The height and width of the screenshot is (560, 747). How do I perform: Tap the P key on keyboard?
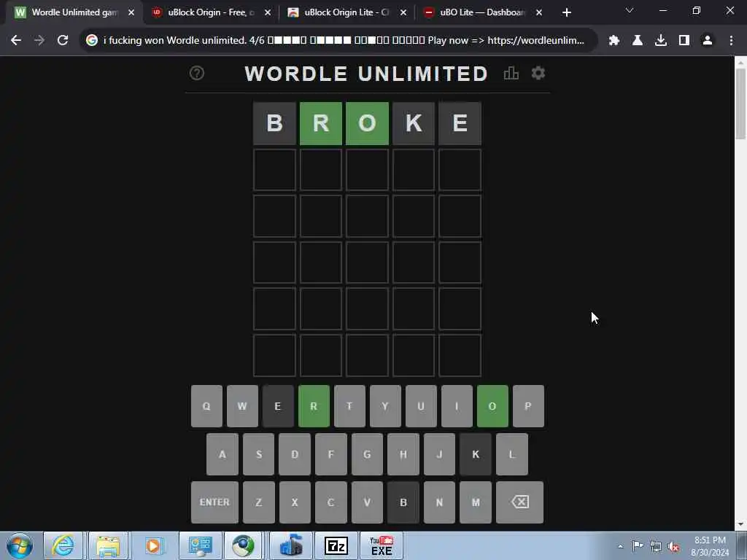point(528,406)
